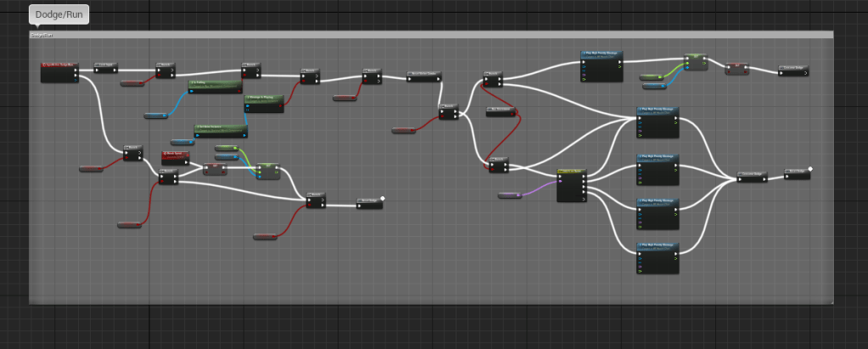
Task: Select the bottom-most Play High Priority Montage node
Action: pos(658,257)
